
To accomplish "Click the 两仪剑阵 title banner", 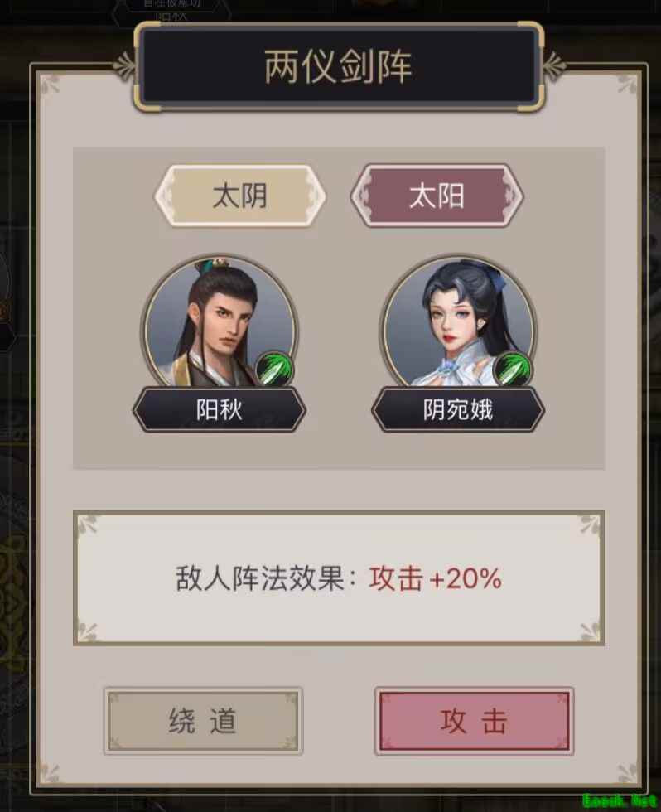I will 339,66.
